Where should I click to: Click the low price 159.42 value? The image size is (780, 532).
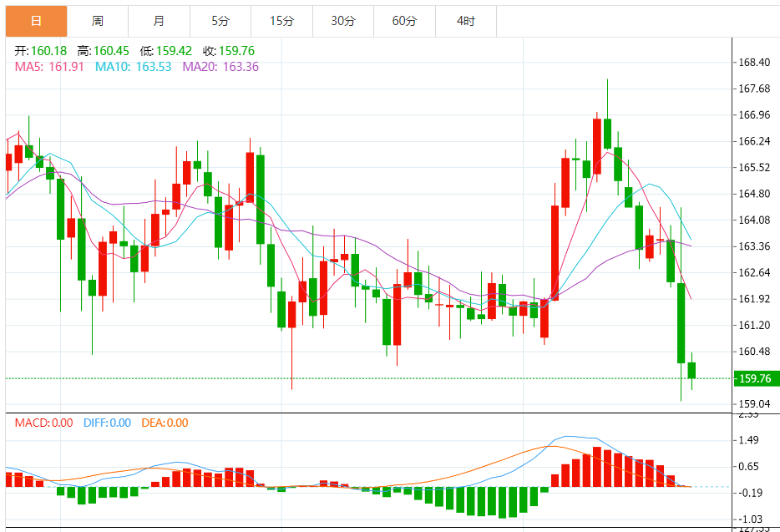pos(174,51)
